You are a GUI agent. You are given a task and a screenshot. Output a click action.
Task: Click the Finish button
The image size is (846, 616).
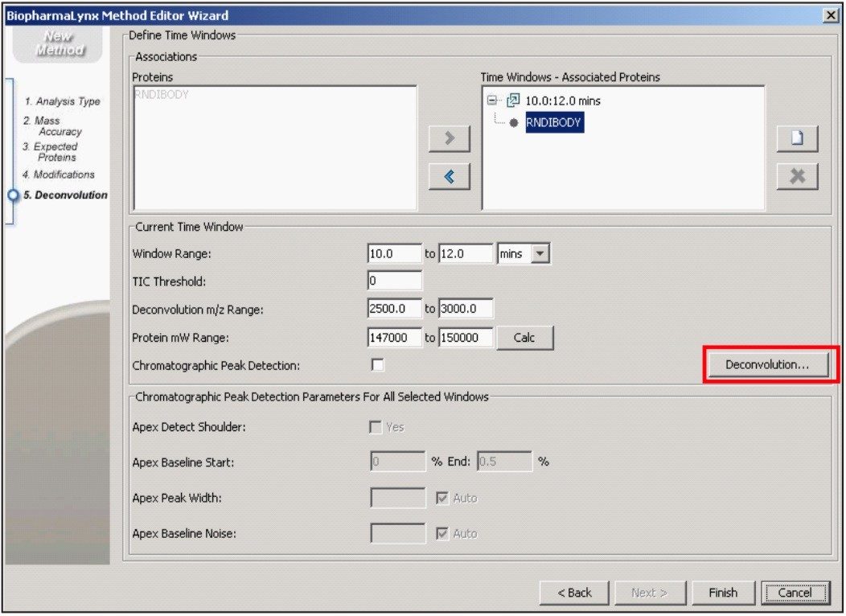[x=723, y=593]
